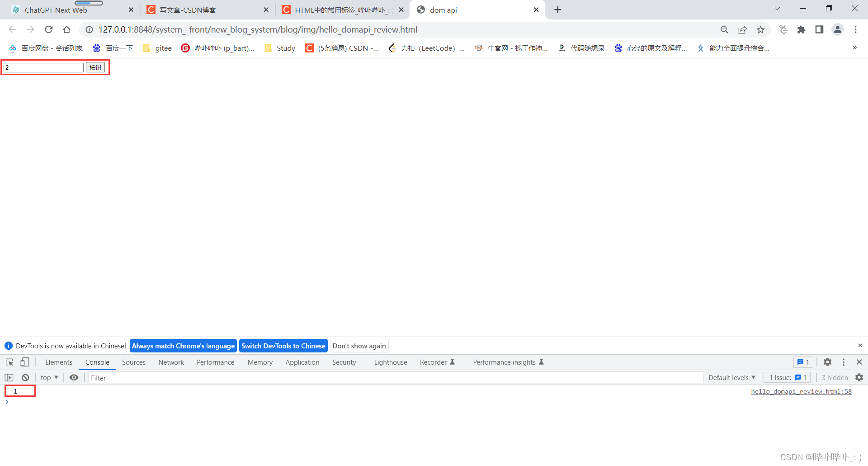The width and height of the screenshot is (868, 466).
Task: Clear the console
Action: 25,377
